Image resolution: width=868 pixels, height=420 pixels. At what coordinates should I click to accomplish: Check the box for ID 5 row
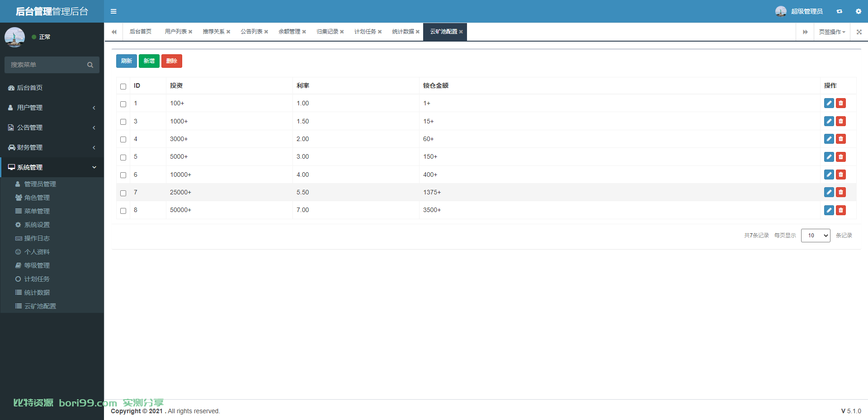pyautogui.click(x=123, y=157)
